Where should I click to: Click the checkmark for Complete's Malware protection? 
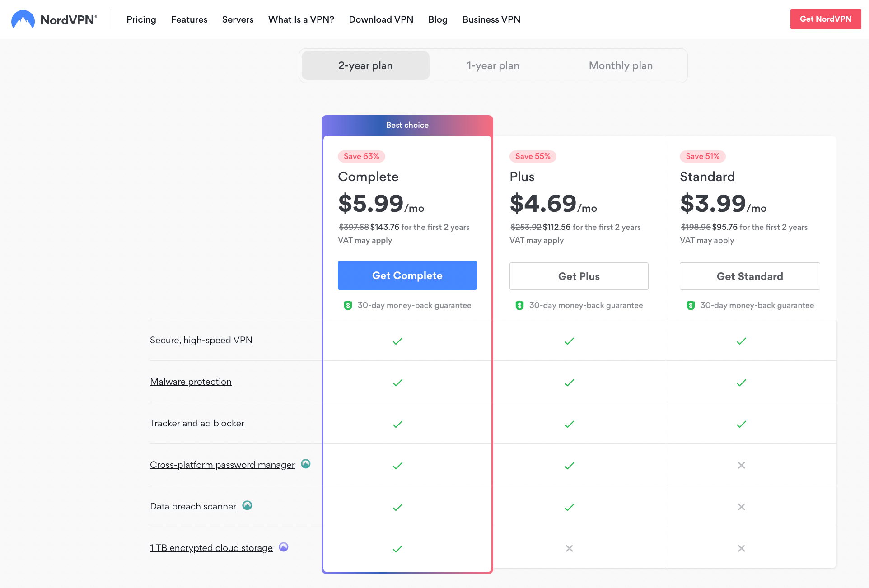click(x=397, y=382)
